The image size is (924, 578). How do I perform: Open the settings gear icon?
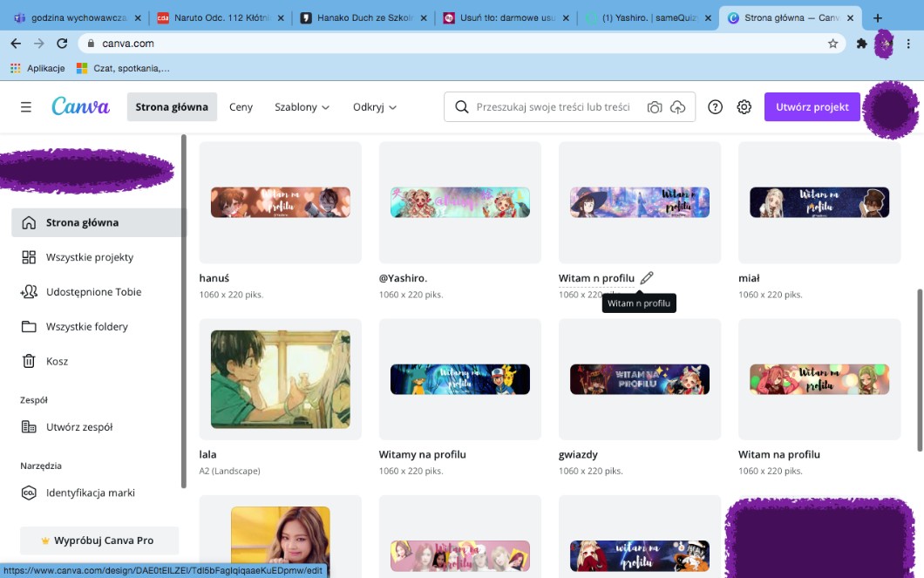744,107
